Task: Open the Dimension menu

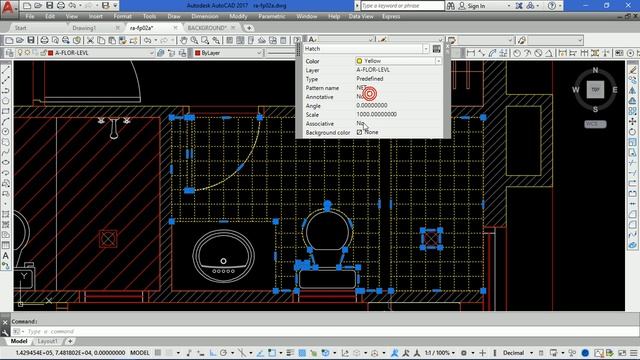Action: pos(205,16)
